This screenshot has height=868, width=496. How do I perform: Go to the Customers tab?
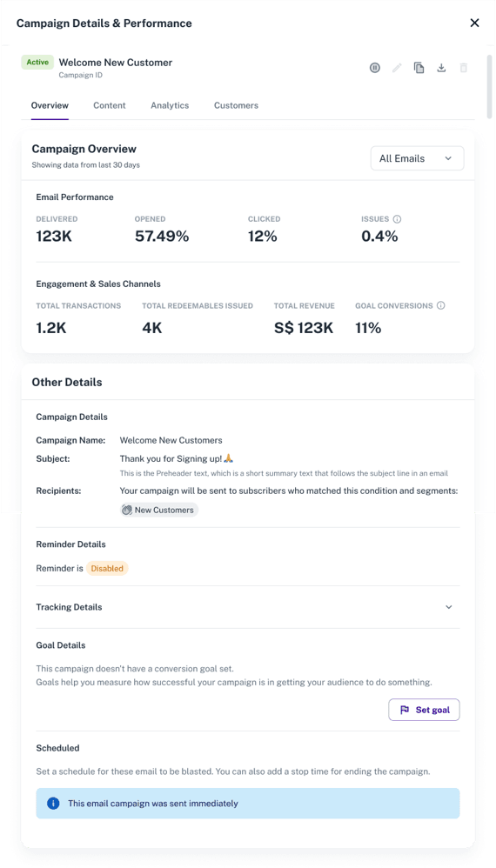(237, 105)
